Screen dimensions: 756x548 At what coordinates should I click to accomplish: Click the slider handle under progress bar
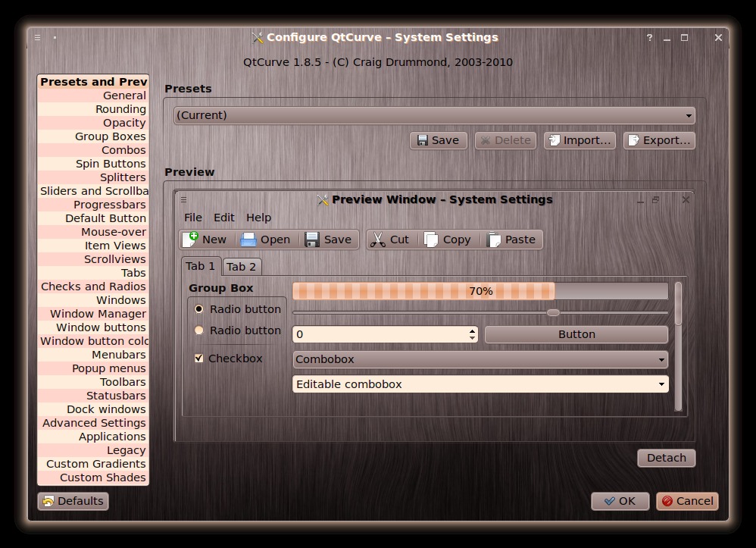[x=553, y=312]
